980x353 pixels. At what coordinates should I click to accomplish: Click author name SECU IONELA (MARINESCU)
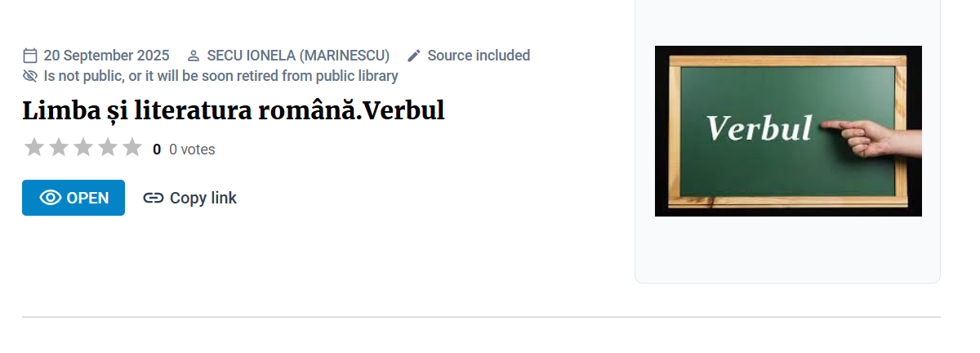coord(298,56)
